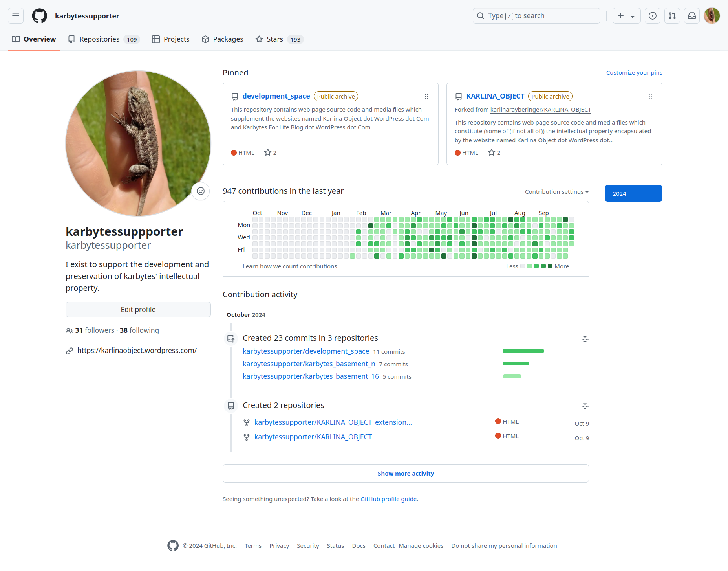Screen dimensions: 728x571
Task: Open the GitHub profile guide link
Action: click(388, 499)
